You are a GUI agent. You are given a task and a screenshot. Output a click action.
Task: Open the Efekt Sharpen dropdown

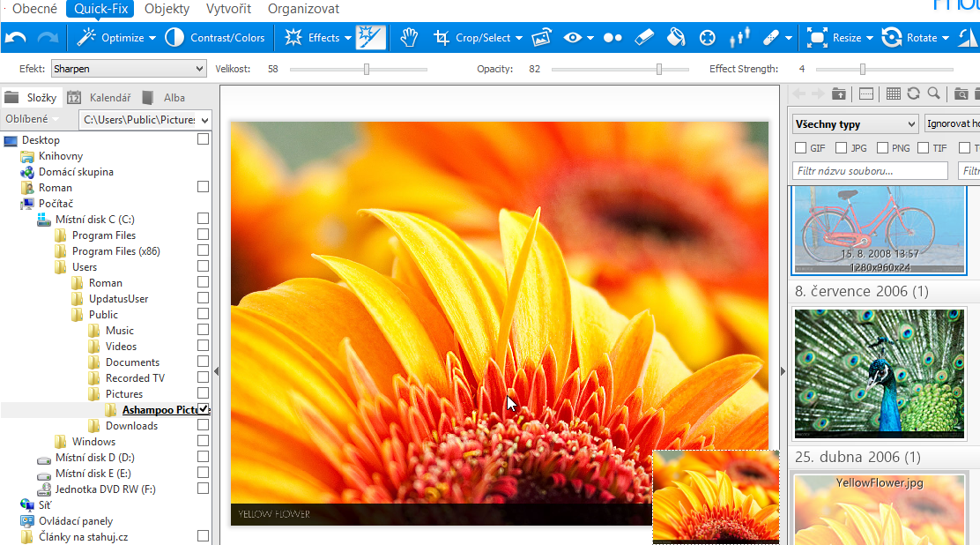click(129, 69)
